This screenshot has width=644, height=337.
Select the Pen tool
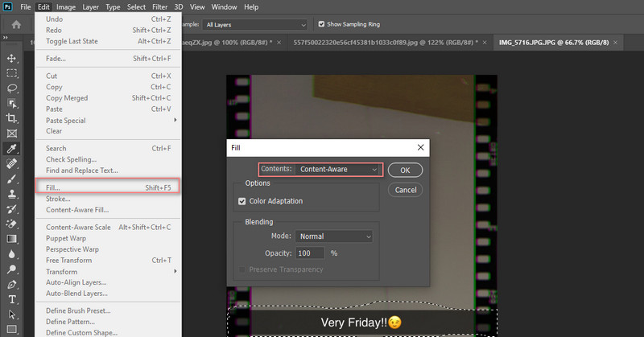coord(12,284)
